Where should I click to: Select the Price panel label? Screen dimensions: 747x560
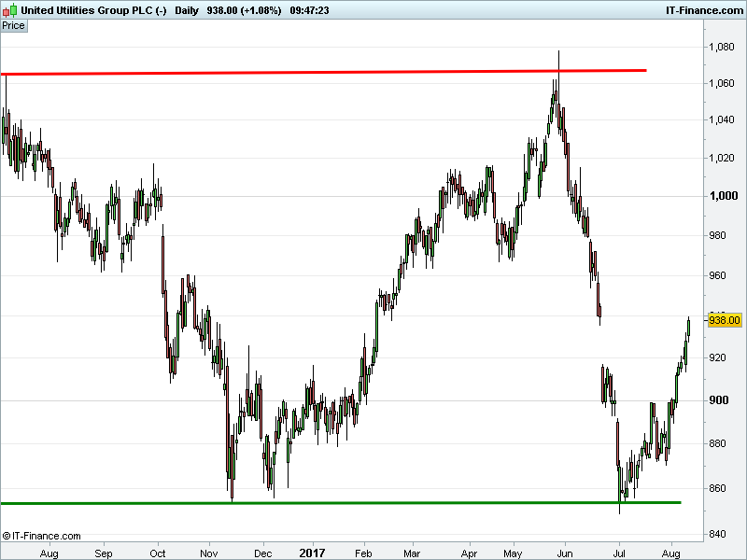pyautogui.click(x=14, y=26)
